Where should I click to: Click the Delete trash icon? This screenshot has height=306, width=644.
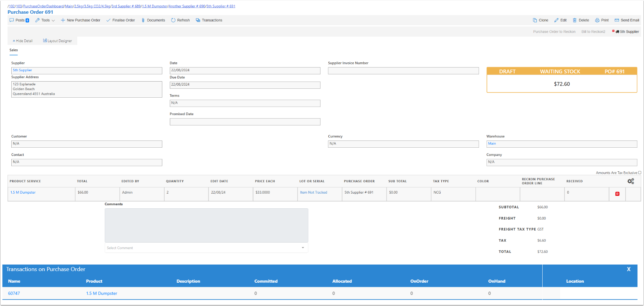(575, 20)
